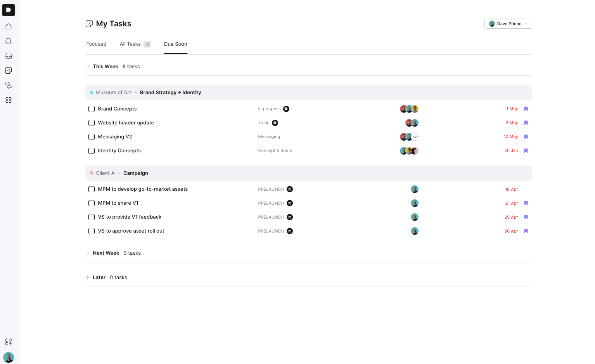Click the 16 Apr due date
The height and width of the screenshot is (364, 595).
512,189
